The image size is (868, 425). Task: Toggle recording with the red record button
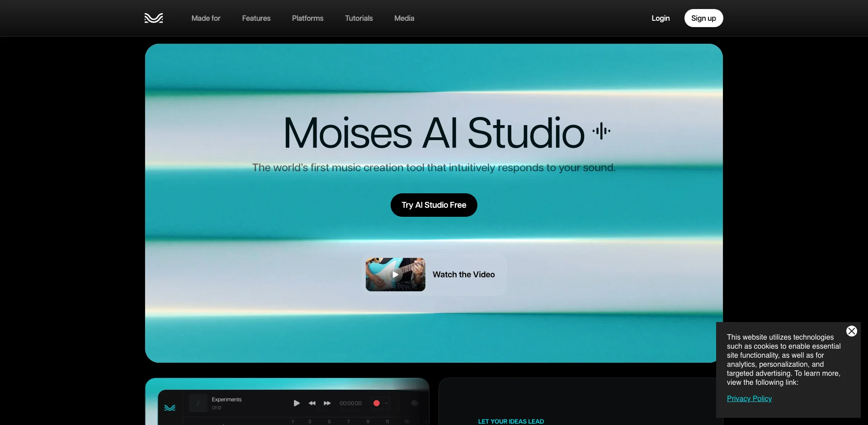tap(377, 402)
